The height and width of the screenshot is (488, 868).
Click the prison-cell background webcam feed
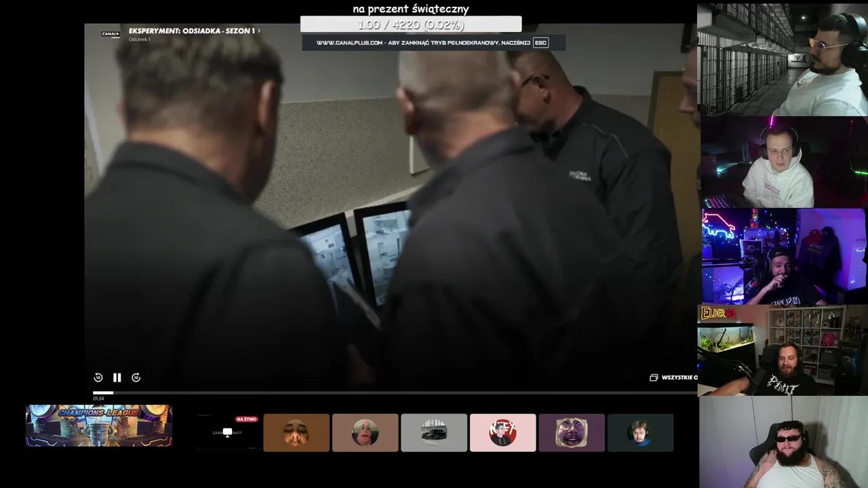[783, 60]
